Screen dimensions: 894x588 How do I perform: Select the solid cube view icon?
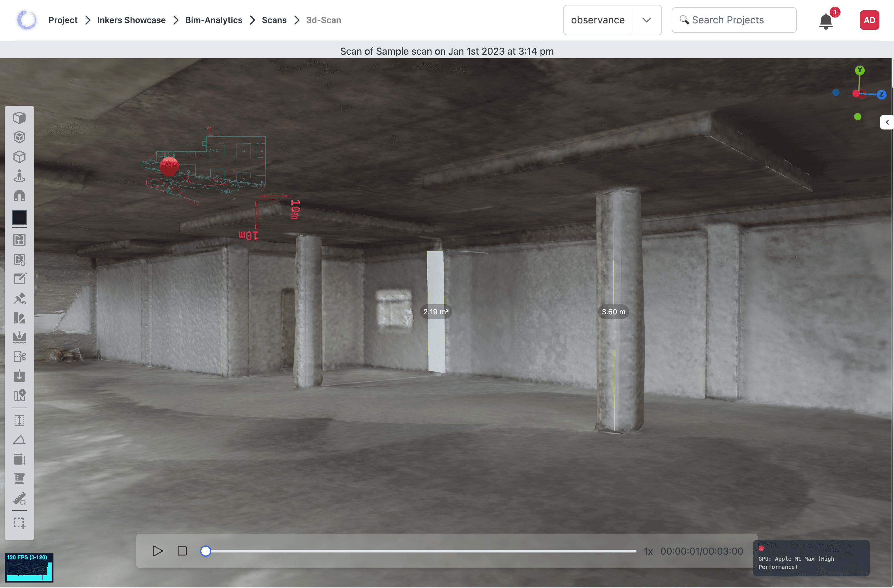19,118
